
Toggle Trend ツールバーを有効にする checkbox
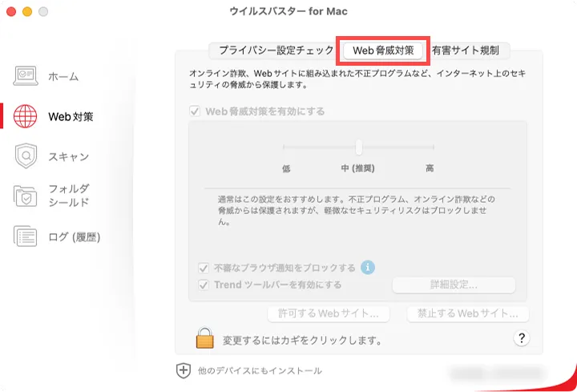click(x=204, y=285)
